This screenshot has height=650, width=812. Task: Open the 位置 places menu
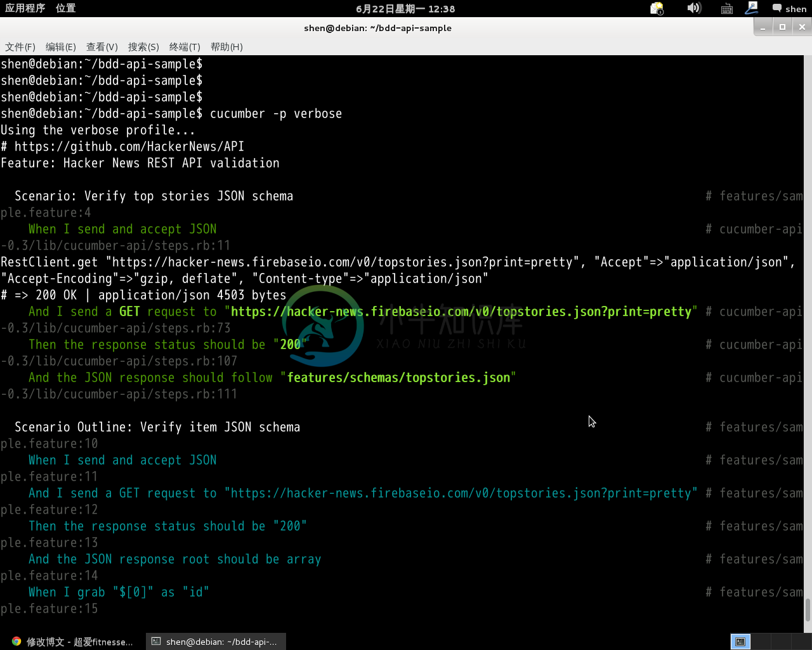pos(65,8)
